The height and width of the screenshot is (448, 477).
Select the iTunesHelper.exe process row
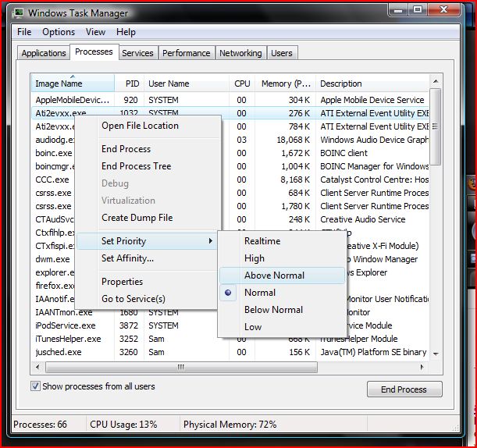[x=230, y=339]
